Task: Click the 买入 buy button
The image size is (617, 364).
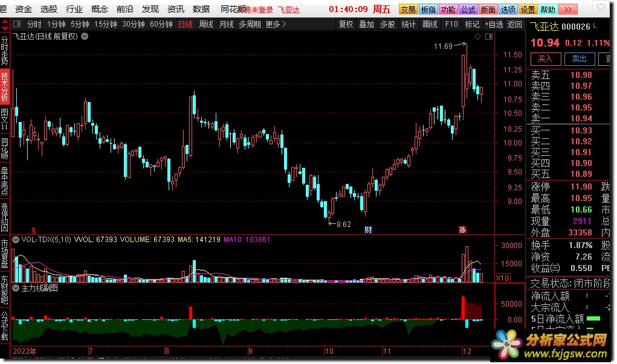Action: point(545,59)
